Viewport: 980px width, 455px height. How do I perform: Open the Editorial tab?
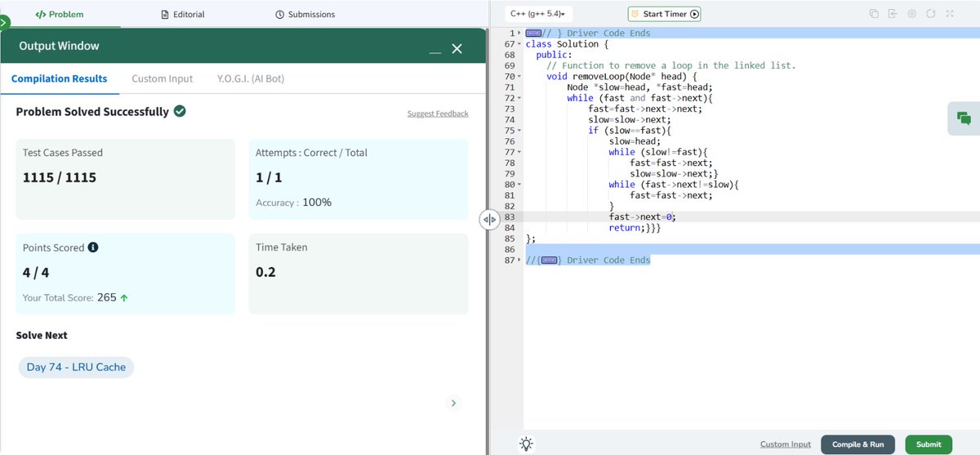[183, 14]
